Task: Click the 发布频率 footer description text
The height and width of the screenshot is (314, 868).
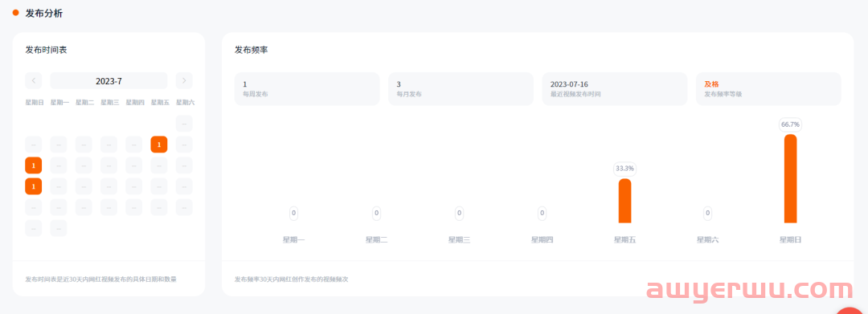Action: pyautogui.click(x=291, y=279)
